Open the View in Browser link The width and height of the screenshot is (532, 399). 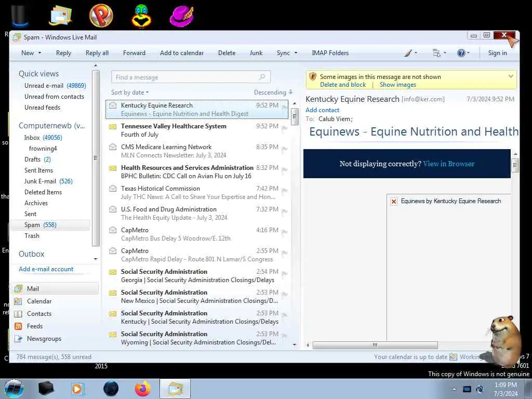(448, 164)
